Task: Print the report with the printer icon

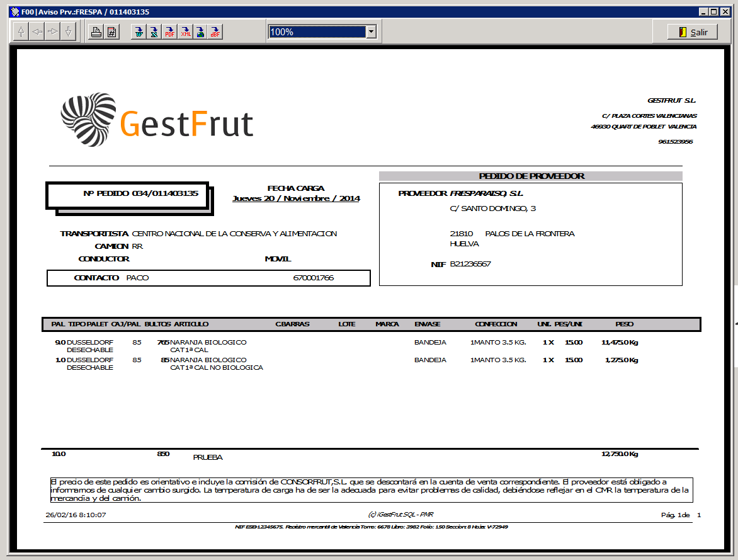Action: (96, 32)
